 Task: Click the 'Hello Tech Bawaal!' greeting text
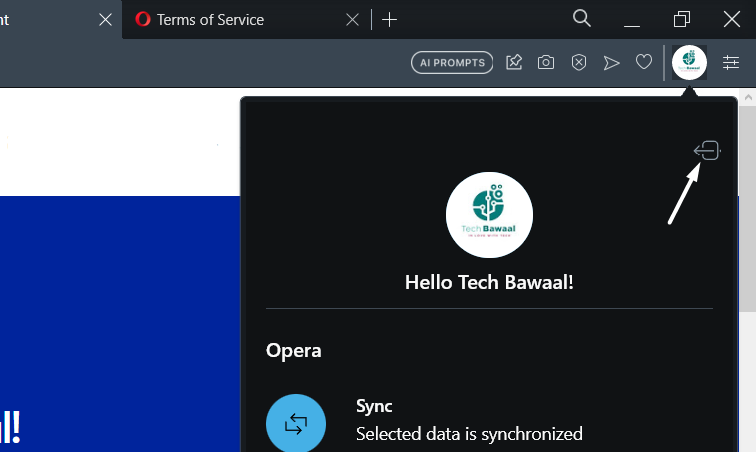(489, 282)
